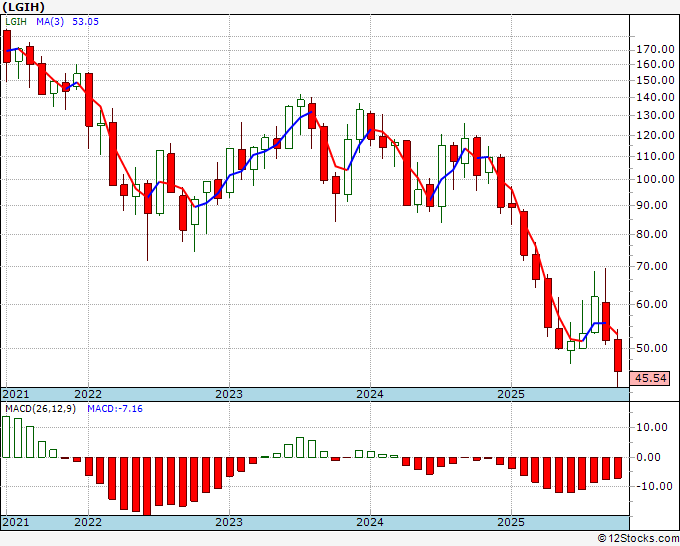Viewport: 680px width, 546px height.
Task: Click the 160.00 price axis label
Action: coord(655,64)
